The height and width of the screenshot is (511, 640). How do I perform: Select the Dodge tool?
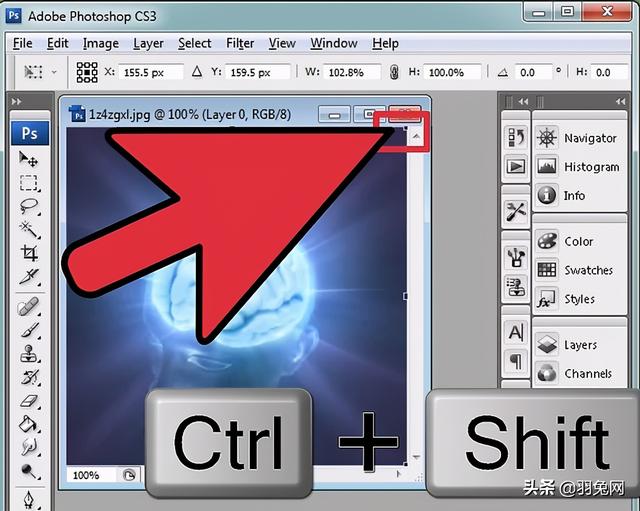click(29, 471)
